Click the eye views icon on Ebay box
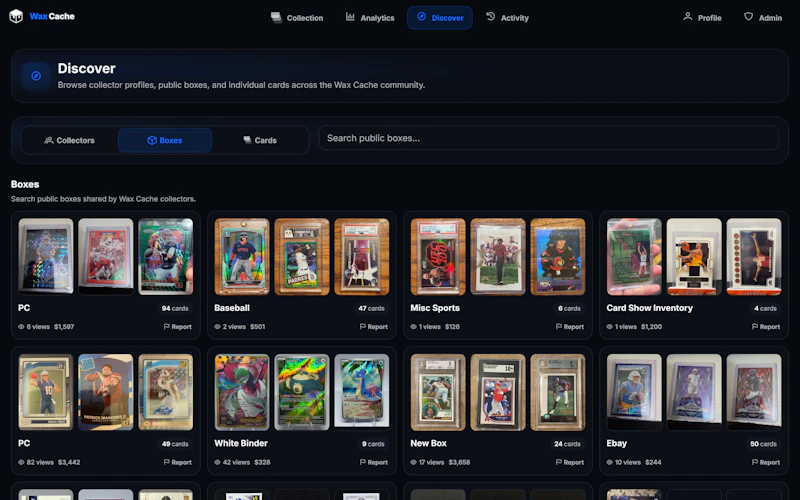The width and height of the screenshot is (800, 500). pos(609,462)
